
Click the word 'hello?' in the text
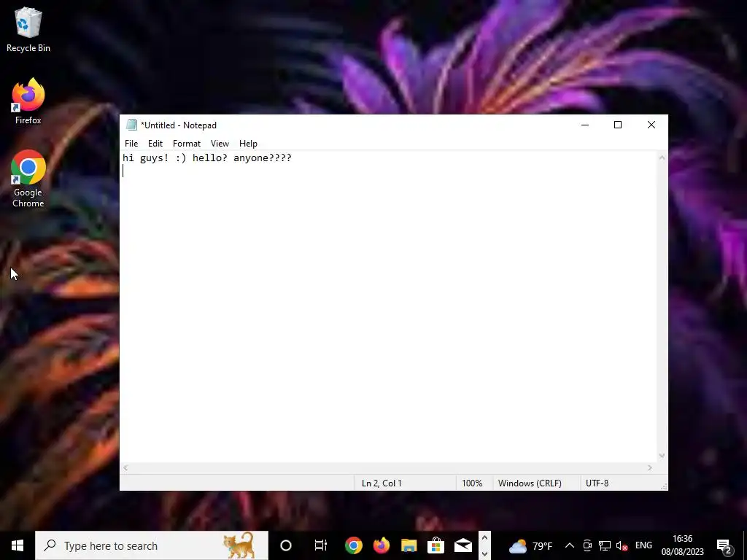click(x=210, y=158)
